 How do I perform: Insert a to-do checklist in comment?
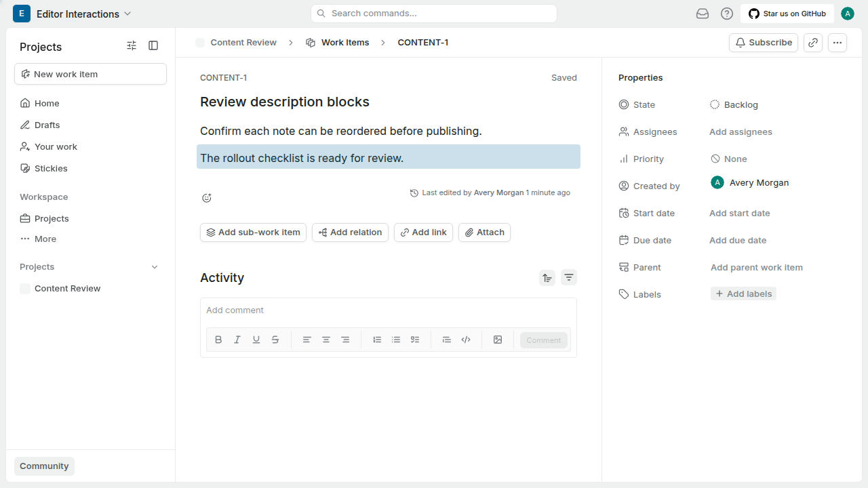pyautogui.click(x=415, y=340)
